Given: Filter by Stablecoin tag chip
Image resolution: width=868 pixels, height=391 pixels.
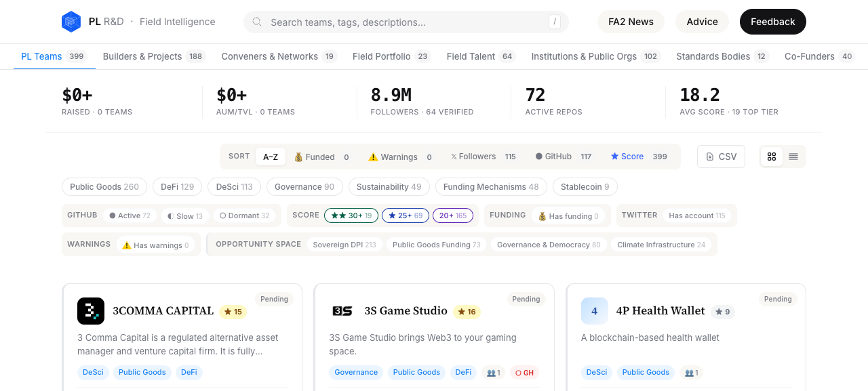Looking at the screenshot, I should coord(585,187).
